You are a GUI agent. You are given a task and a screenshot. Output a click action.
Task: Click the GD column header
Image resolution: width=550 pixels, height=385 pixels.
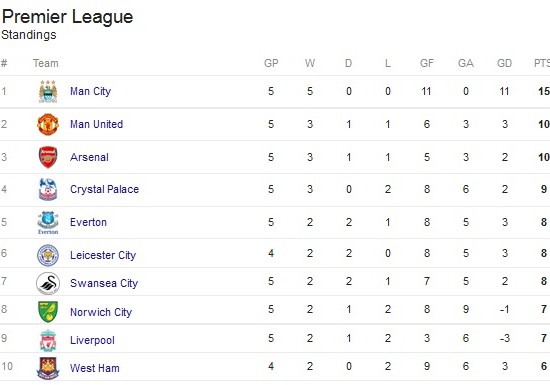(x=504, y=63)
